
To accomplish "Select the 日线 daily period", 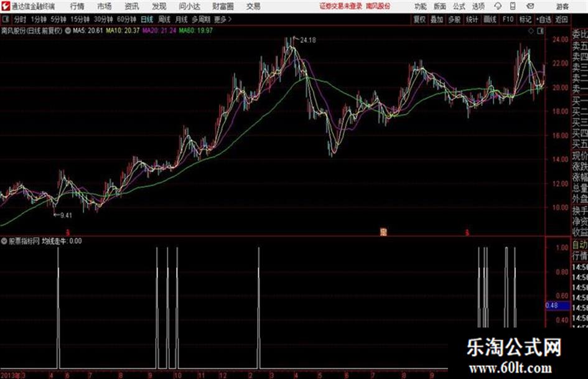I will [147, 19].
